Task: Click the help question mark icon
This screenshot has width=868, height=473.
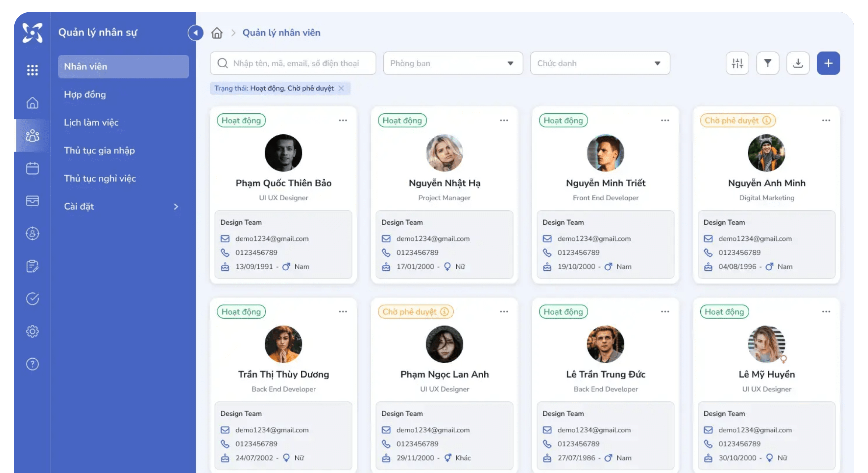Action: click(x=32, y=364)
